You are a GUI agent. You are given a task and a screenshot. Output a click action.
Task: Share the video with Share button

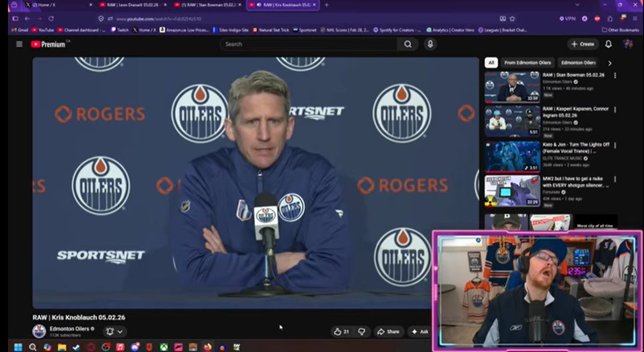(x=388, y=332)
